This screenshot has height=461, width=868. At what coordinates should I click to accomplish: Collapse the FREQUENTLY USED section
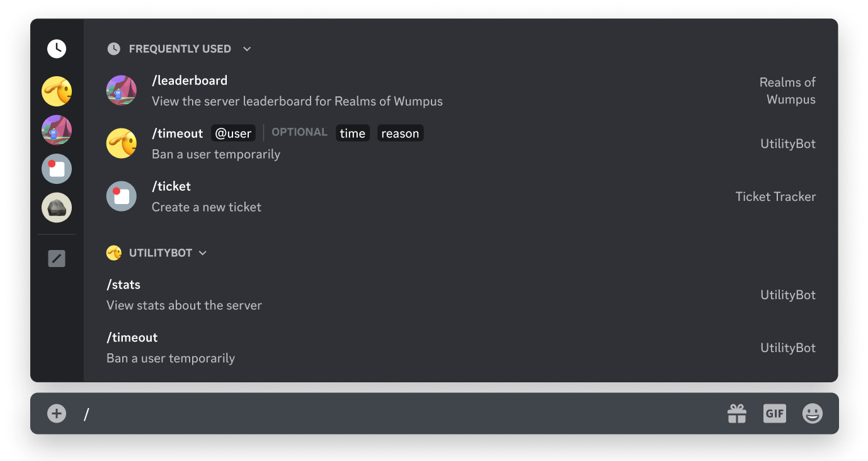[246, 48]
